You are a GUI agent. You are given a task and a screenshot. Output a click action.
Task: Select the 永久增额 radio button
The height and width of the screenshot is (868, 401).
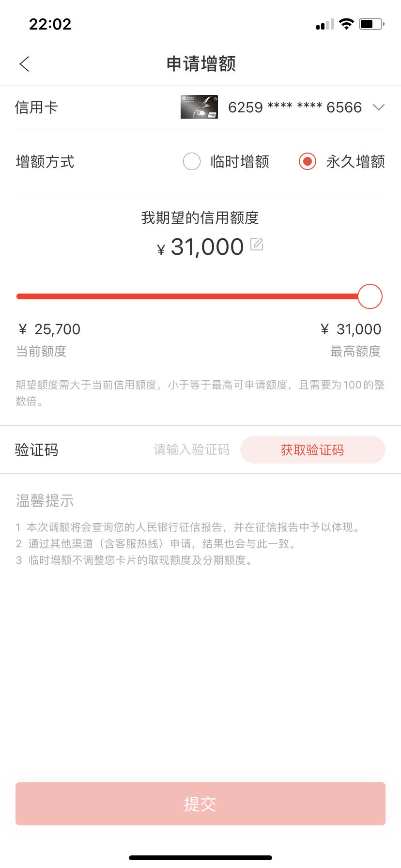(x=308, y=161)
